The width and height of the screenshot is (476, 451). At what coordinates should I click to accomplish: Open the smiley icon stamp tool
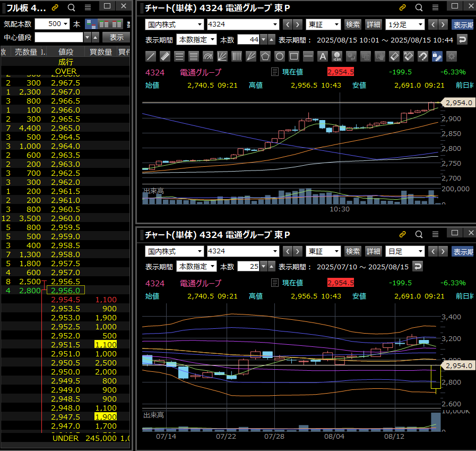tap(337, 56)
